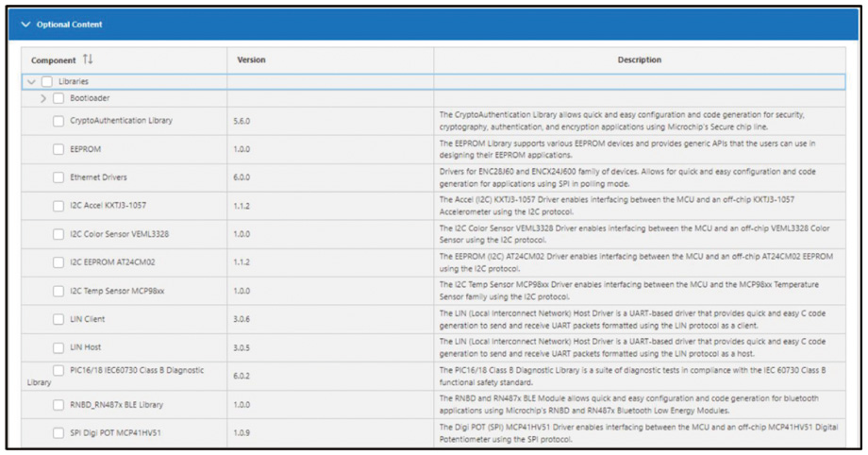Tick the SPI Digi POT MCP41HV51 checkbox
Screen dimensions: 868x455
pyautogui.click(x=58, y=433)
